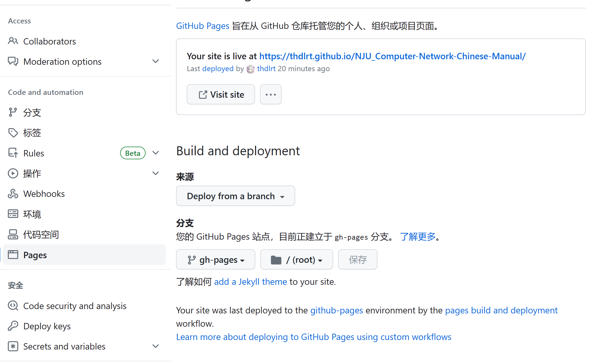The height and width of the screenshot is (364, 596).
Task: Click the Beta badge next to Rules
Action: (133, 153)
